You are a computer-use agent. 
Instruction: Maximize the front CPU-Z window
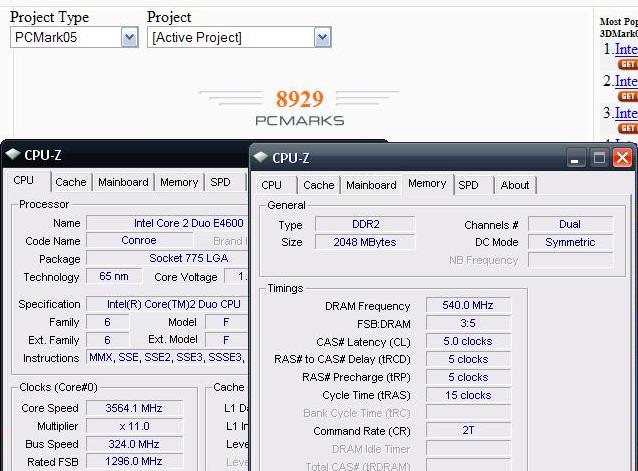(599, 157)
